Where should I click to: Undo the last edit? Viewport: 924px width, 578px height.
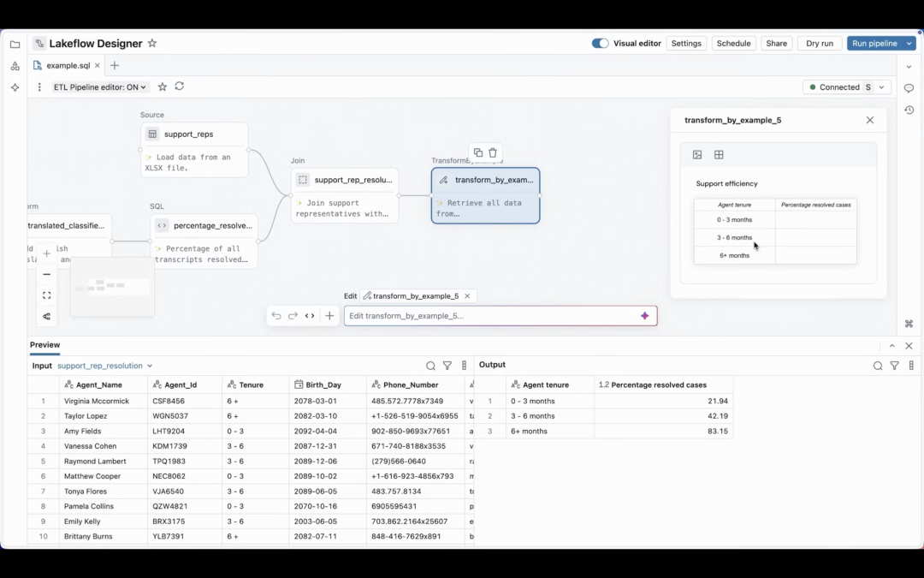275,315
